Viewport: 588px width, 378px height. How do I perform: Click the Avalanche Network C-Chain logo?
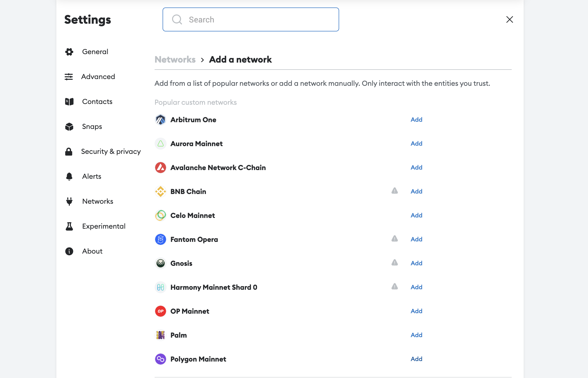[x=160, y=168]
